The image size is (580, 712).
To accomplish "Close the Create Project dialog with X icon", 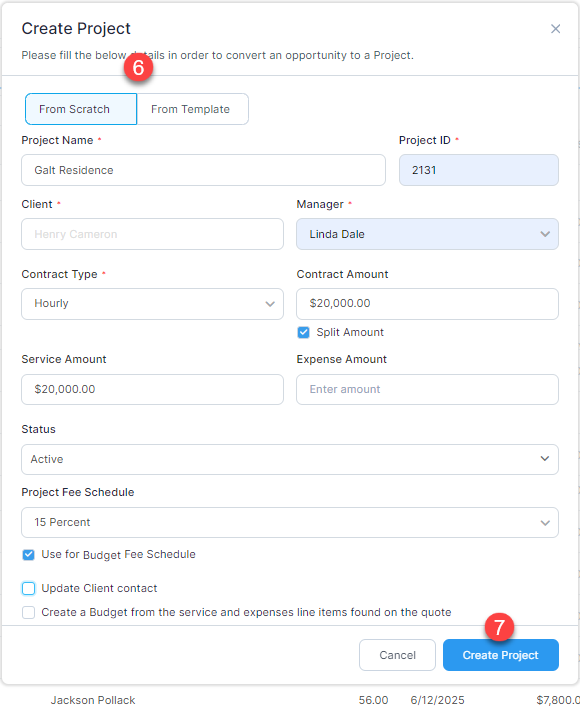I will point(555,29).
